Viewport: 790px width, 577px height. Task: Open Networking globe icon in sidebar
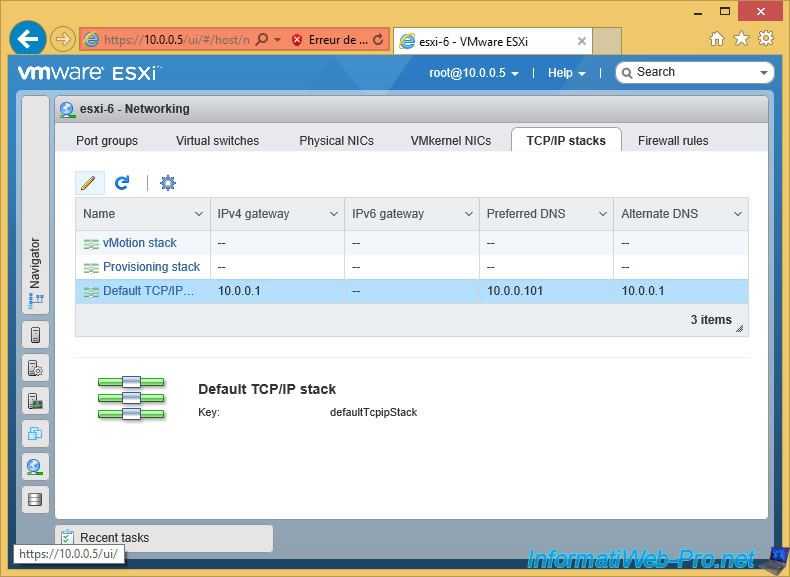pyautogui.click(x=35, y=467)
